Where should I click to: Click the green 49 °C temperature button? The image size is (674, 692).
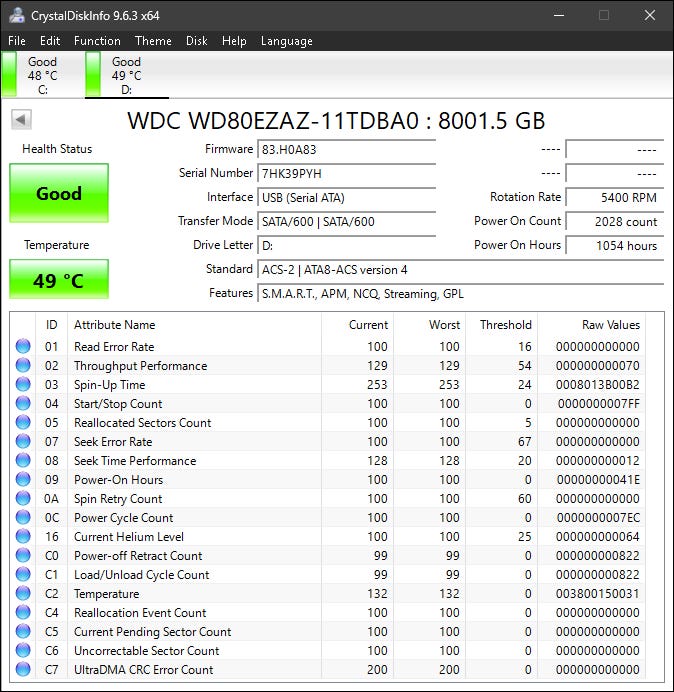tap(58, 281)
